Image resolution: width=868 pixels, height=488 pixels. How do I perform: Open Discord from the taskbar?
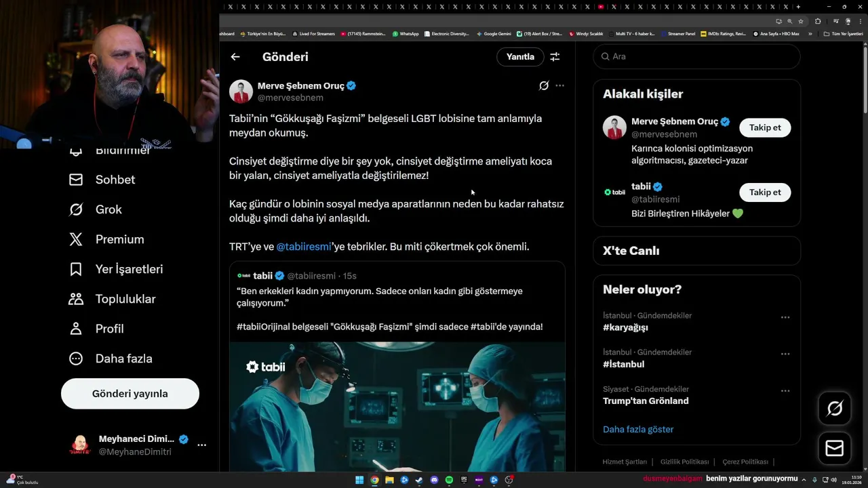[x=434, y=480]
